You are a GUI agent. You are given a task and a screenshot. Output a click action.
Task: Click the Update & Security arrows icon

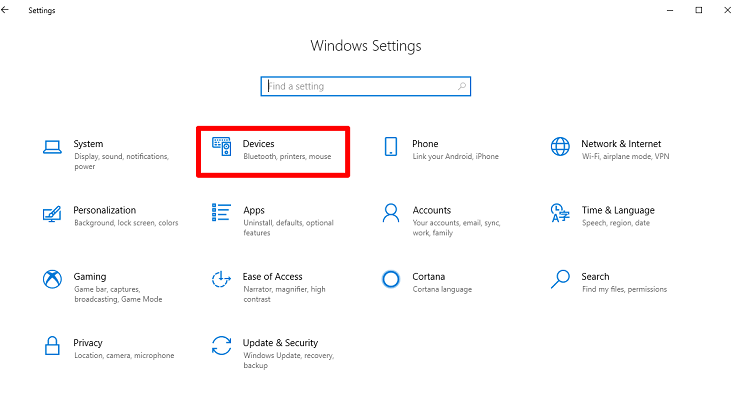coord(221,346)
